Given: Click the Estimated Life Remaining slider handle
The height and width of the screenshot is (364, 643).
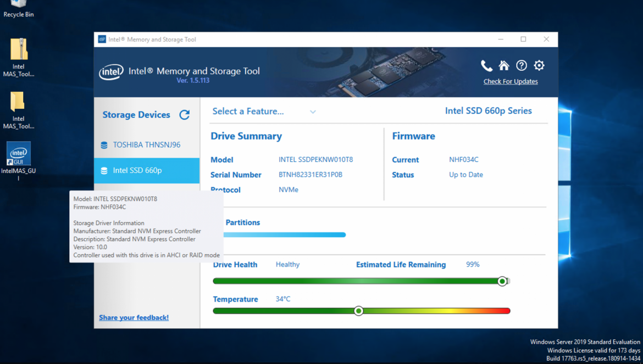Looking at the screenshot, I should coord(502,281).
